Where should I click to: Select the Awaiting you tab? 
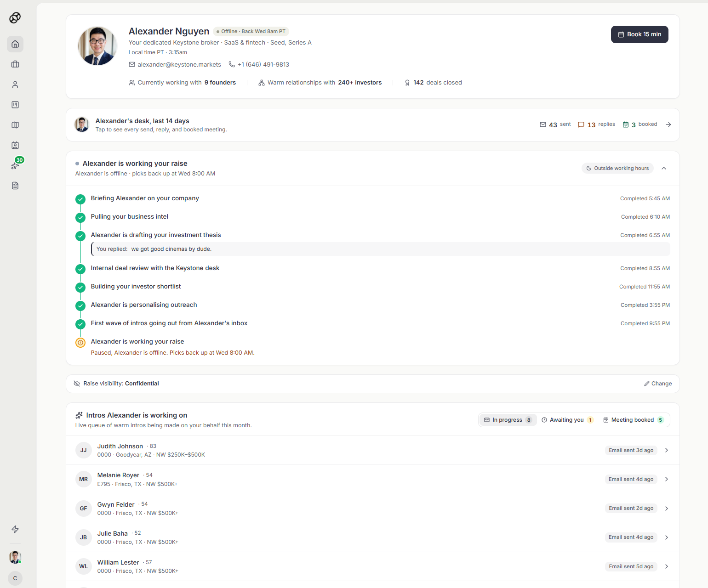567,420
